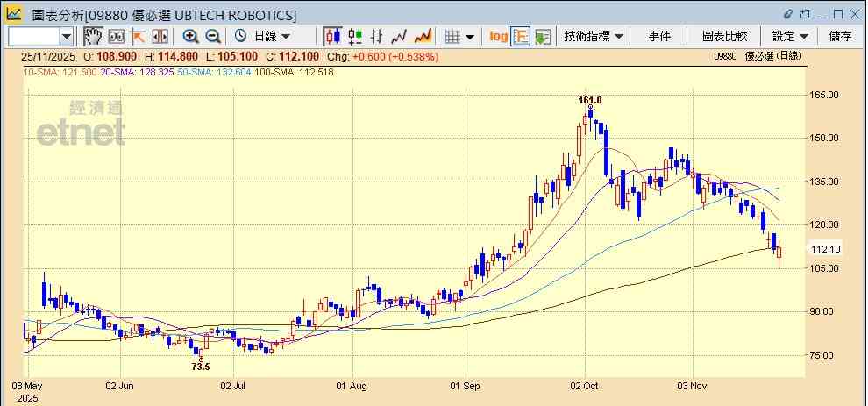Click the zoom in magnifier
This screenshot has width=868, height=406.
(190, 36)
